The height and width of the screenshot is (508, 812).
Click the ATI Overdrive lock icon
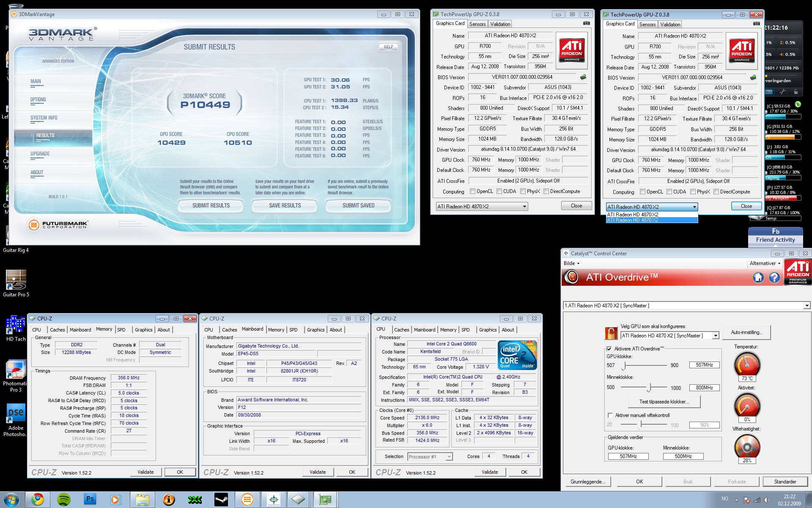coord(611,334)
